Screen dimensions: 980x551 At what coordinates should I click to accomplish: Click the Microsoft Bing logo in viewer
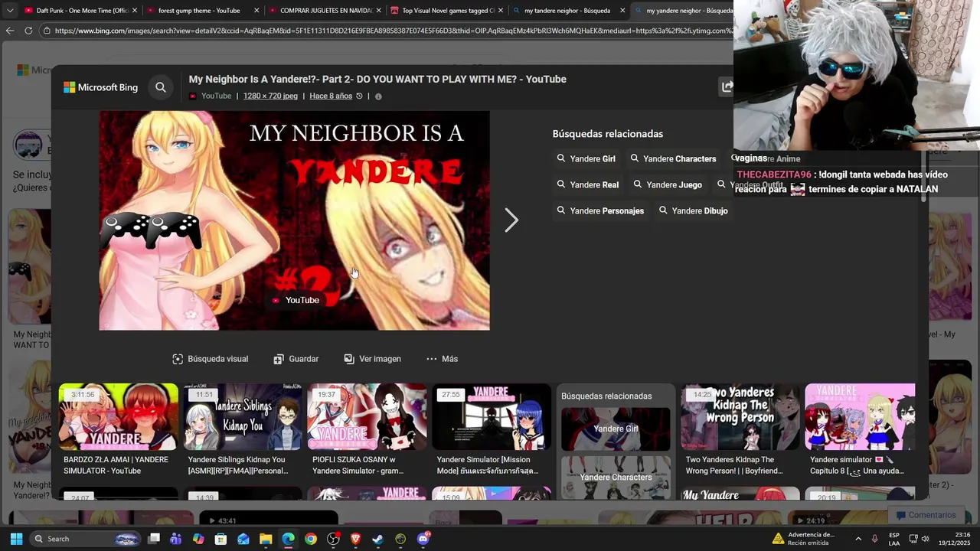pos(100,87)
